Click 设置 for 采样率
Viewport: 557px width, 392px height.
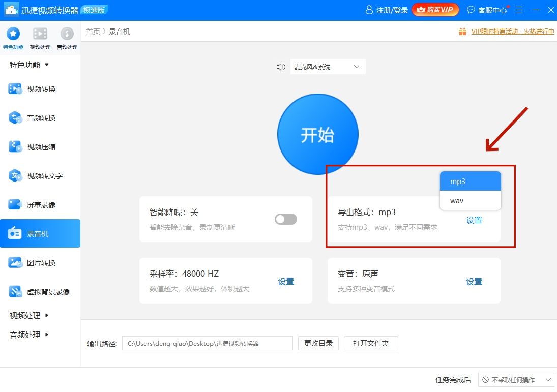286,282
